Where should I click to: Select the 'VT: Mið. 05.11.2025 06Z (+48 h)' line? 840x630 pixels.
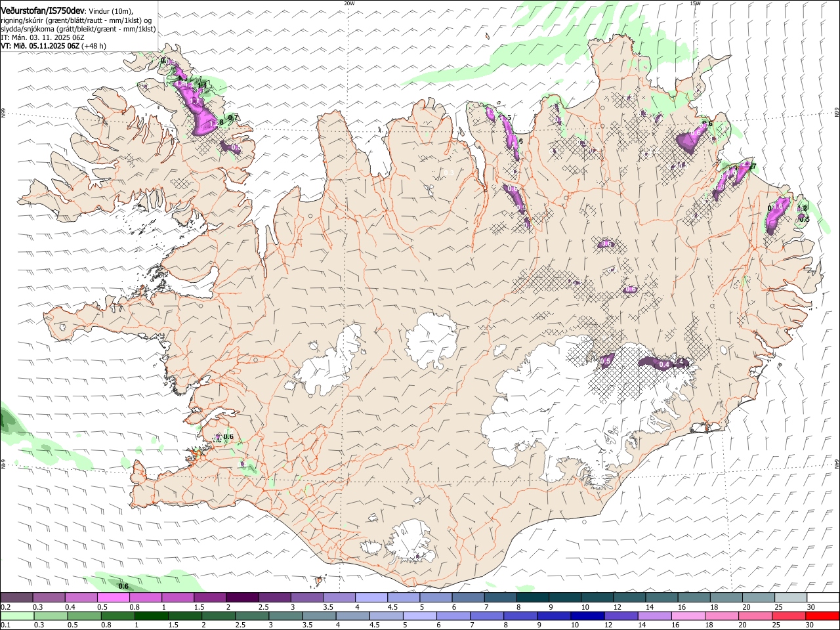[53, 46]
